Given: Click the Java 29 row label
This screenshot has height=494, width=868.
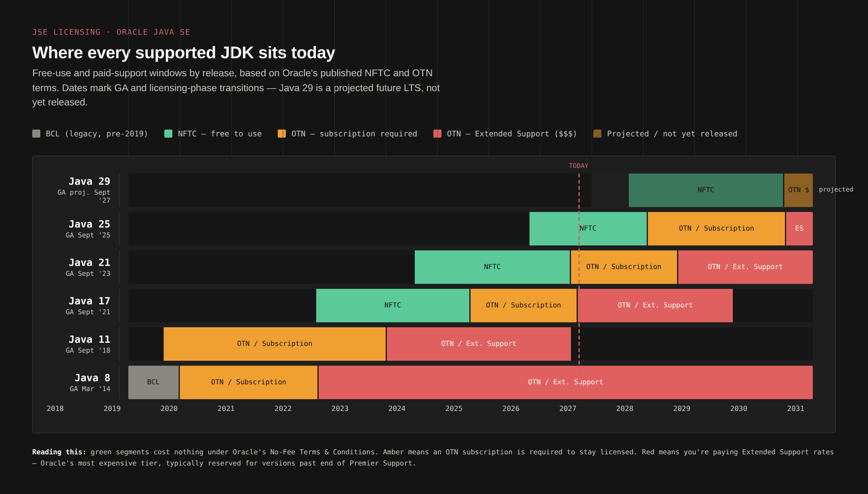Looking at the screenshot, I should [89, 182].
